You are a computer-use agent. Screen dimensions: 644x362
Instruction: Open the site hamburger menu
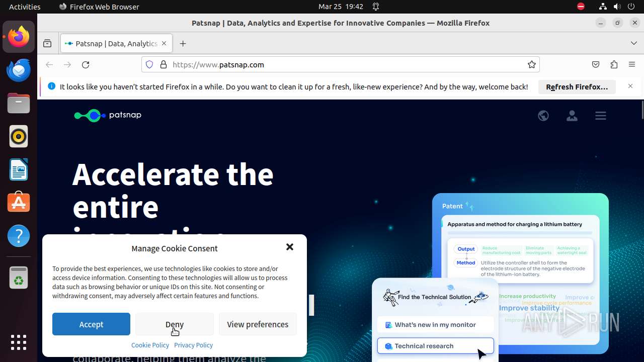[x=600, y=116]
